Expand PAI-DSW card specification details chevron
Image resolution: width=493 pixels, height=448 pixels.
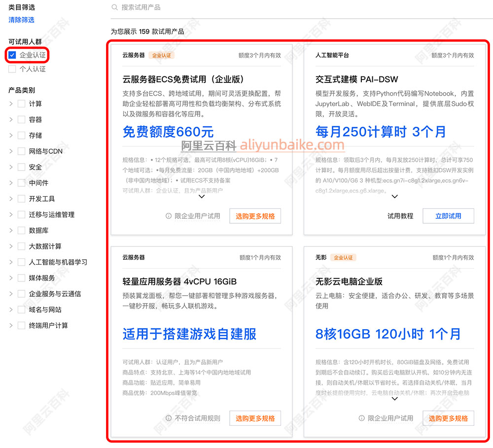tap(395, 197)
